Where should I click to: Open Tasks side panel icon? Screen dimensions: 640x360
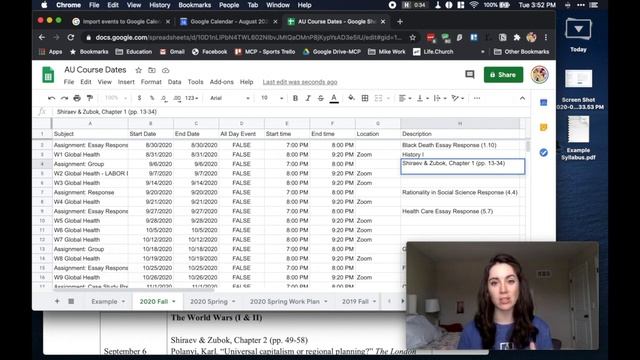(x=543, y=153)
